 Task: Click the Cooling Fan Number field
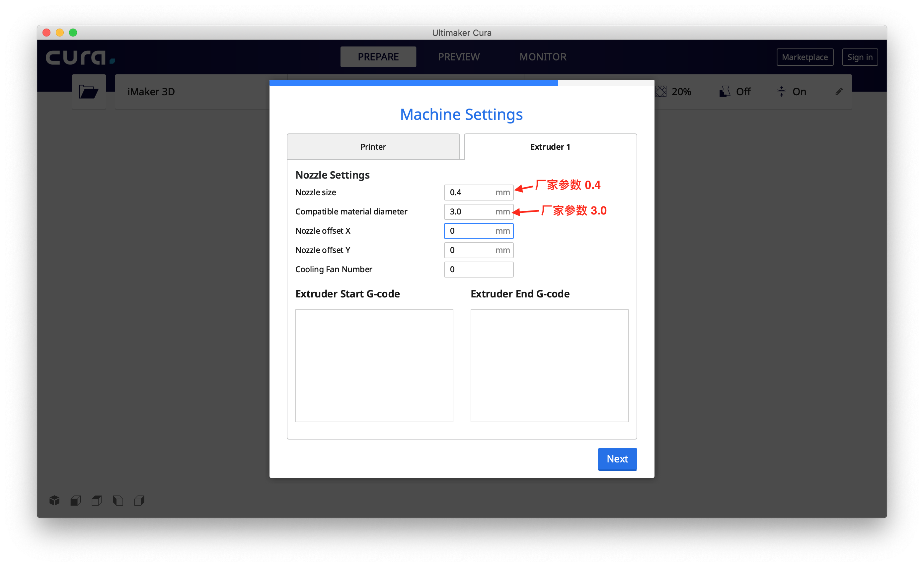[479, 269]
